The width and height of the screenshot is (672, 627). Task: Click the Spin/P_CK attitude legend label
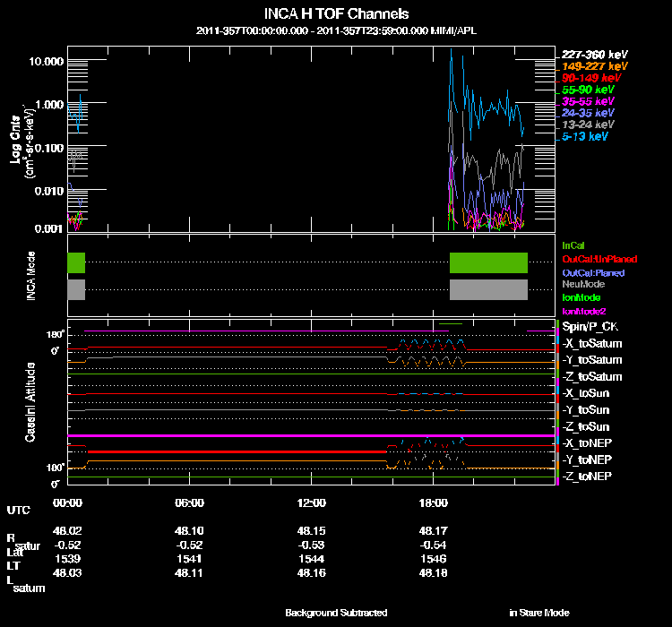coord(591,328)
